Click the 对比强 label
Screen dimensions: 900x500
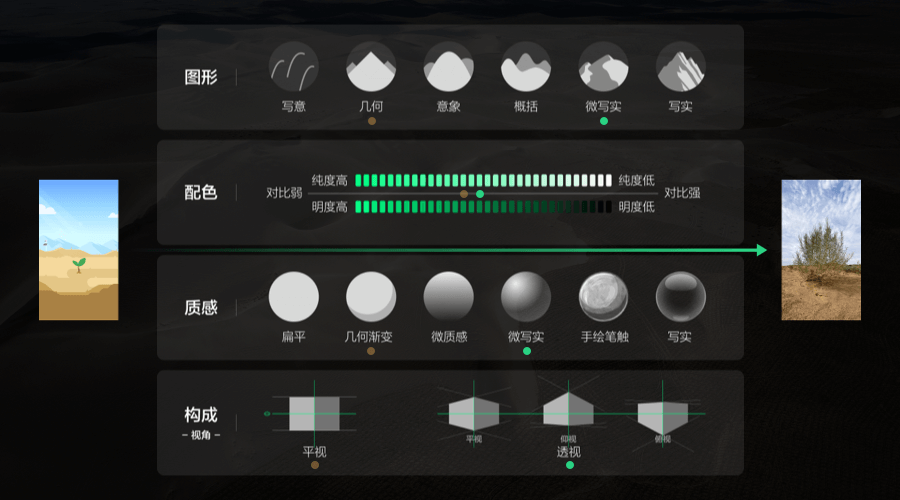[x=682, y=193]
